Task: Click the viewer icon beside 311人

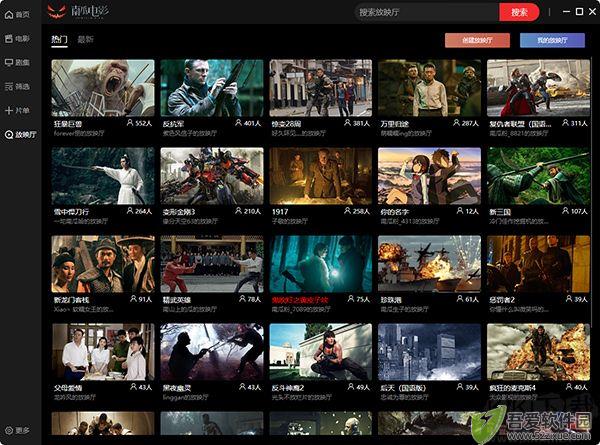Action: point(565,123)
